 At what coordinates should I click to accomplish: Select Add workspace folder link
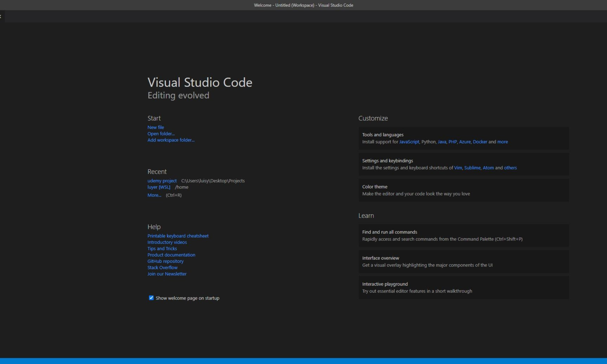[171, 140]
